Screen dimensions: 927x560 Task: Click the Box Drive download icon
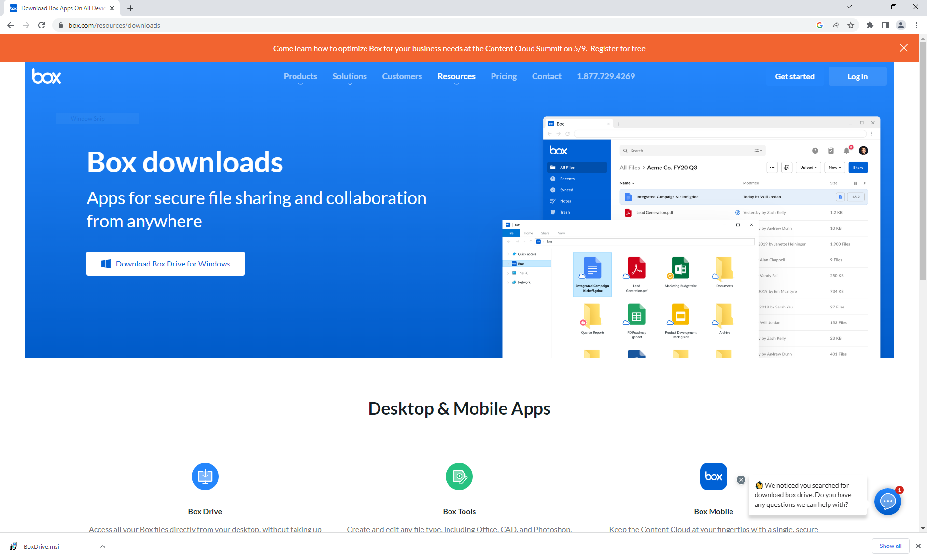(205, 476)
